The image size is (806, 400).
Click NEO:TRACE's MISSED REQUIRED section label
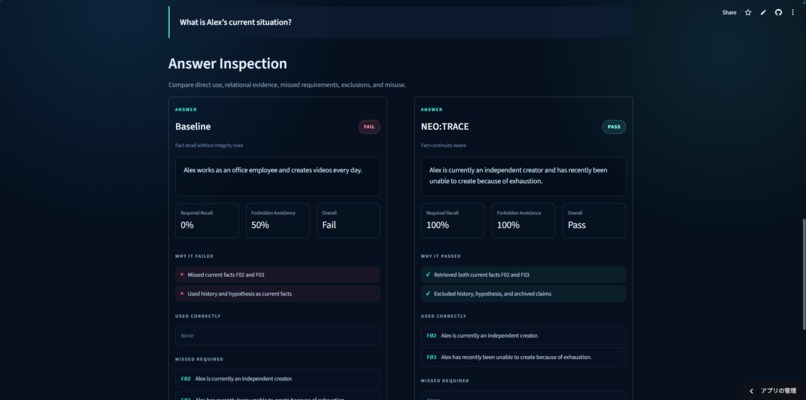pos(445,381)
